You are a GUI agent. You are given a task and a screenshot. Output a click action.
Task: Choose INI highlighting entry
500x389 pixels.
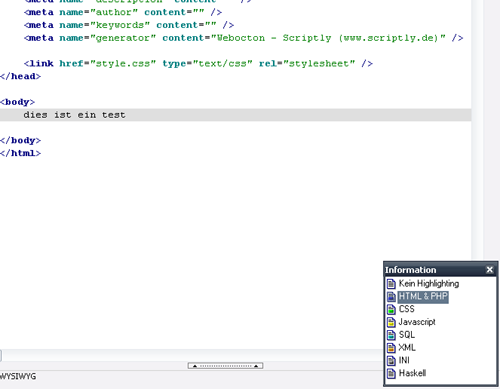pos(404,360)
